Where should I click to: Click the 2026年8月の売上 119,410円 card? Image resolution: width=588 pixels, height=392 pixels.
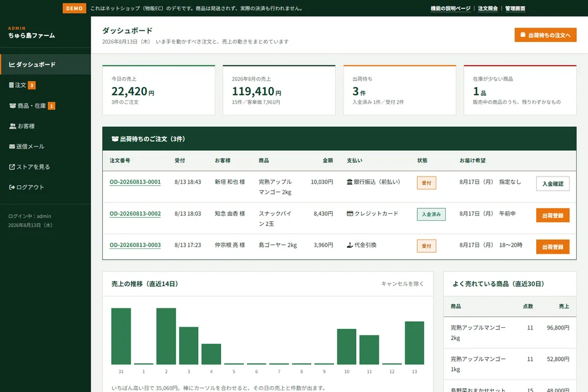(x=279, y=90)
